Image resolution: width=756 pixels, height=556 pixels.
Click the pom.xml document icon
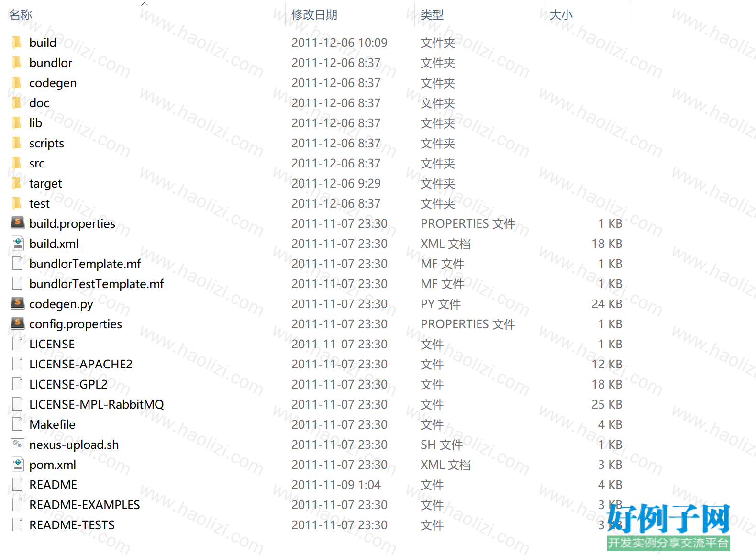pyautogui.click(x=18, y=464)
